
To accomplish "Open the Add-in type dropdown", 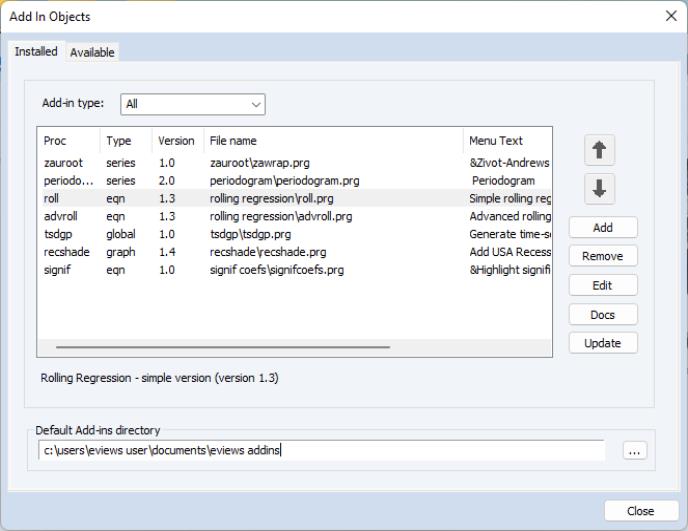I will [193, 103].
